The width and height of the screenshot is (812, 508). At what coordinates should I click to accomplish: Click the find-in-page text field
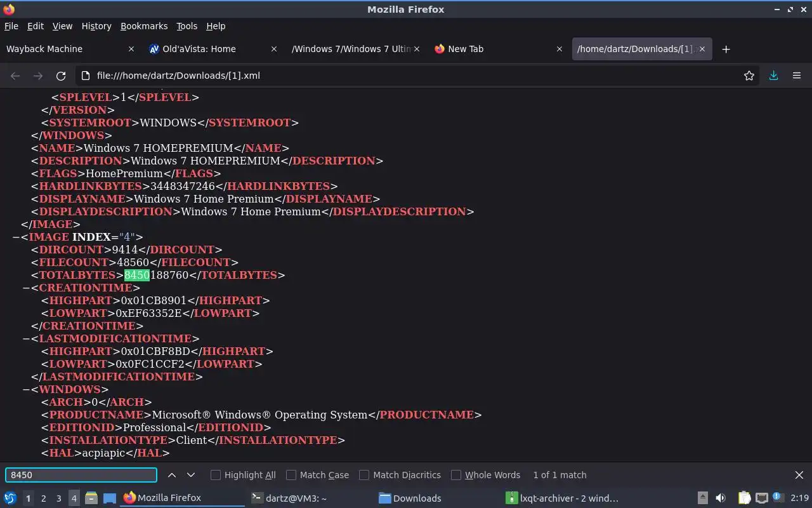(x=81, y=475)
